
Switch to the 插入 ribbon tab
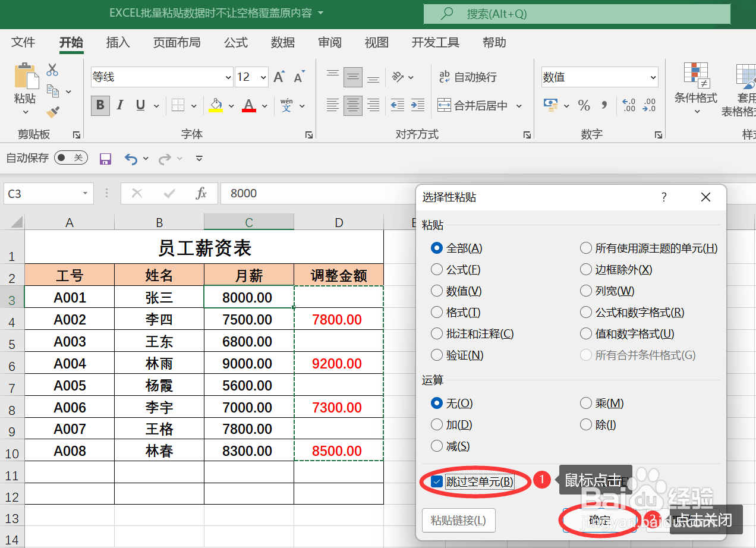[117, 42]
